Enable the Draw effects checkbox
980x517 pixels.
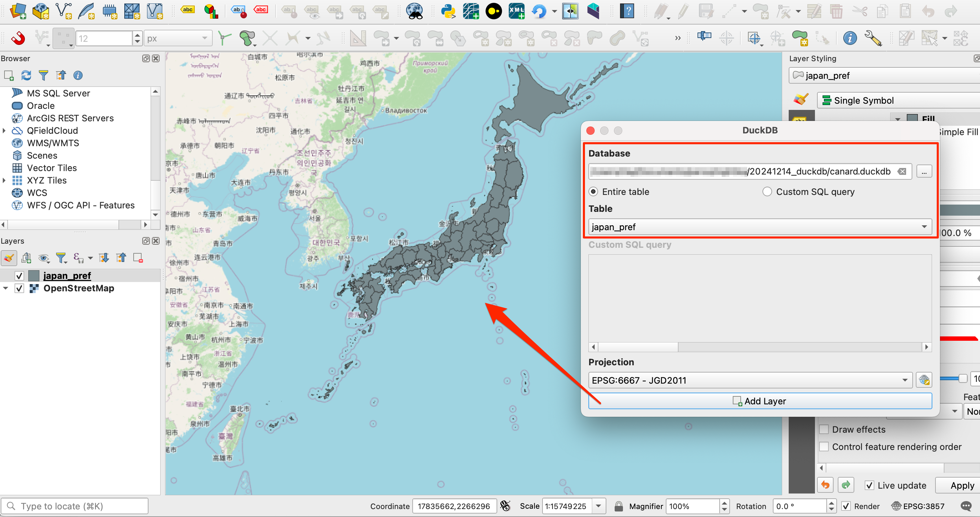point(824,430)
